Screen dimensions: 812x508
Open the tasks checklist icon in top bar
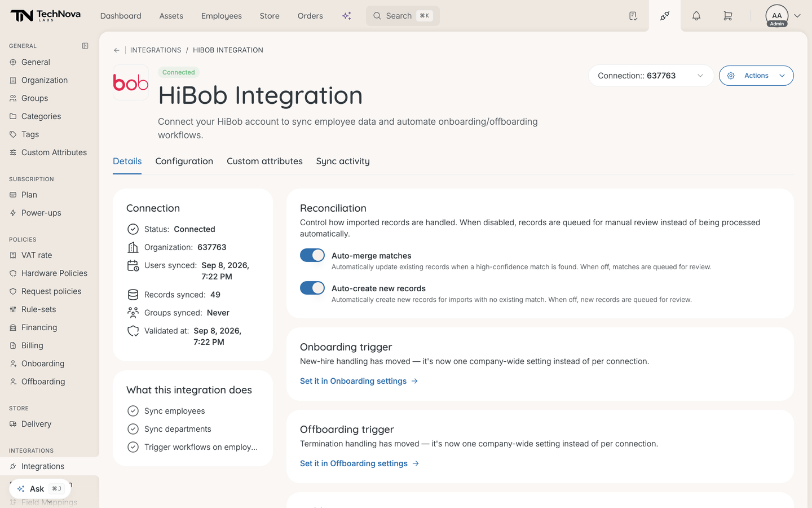(633, 16)
